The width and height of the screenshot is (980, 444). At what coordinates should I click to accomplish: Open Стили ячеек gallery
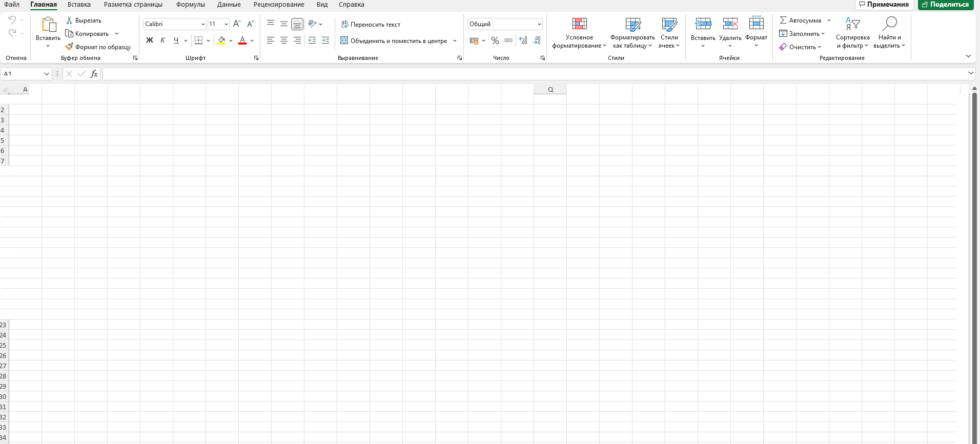[669, 33]
